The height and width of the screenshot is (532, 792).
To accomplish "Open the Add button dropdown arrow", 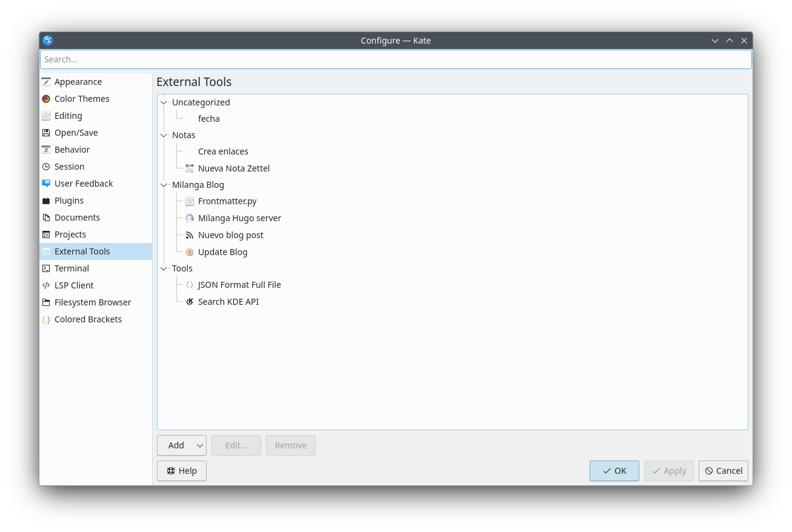I will [x=199, y=445].
